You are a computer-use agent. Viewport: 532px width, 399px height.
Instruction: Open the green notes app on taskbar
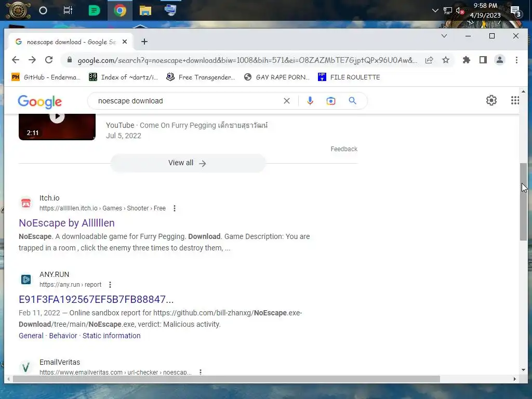click(x=94, y=10)
